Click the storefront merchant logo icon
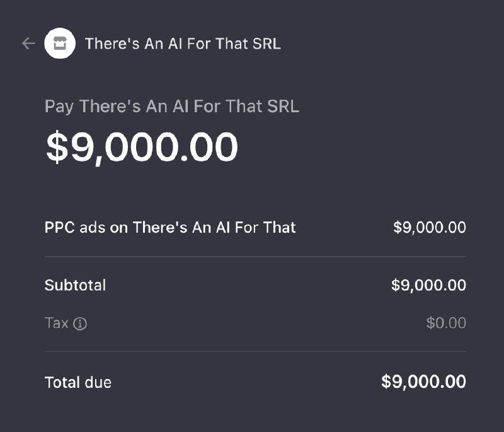The width and height of the screenshot is (504, 432). pos(60,44)
